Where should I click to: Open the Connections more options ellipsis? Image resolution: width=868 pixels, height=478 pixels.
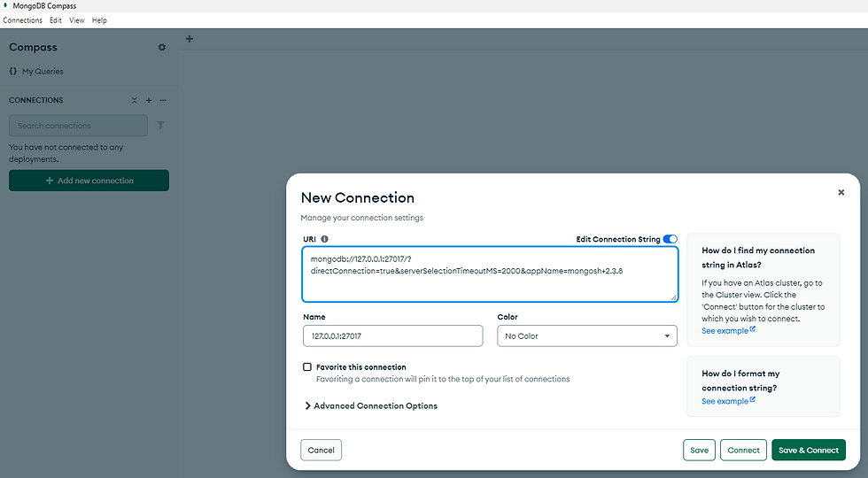(163, 101)
